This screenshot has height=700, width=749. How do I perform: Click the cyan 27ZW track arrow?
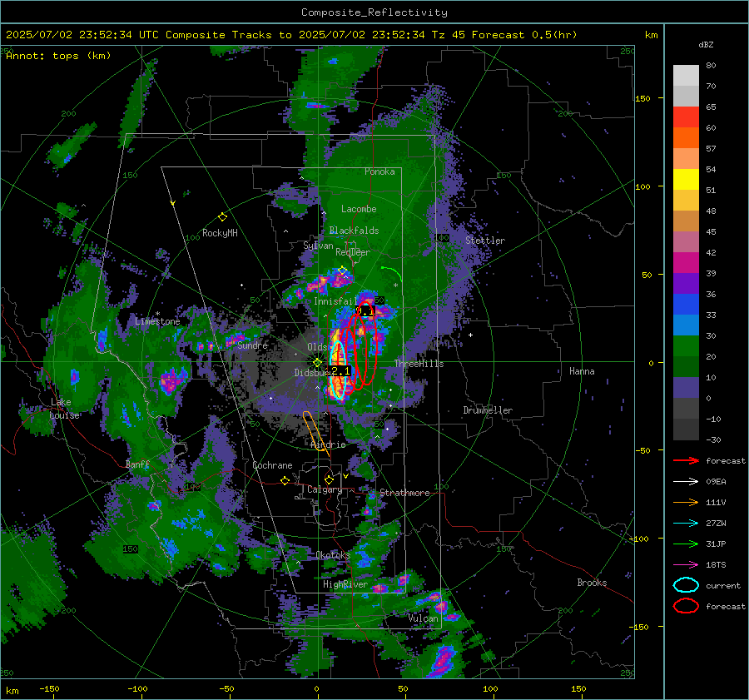686,524
